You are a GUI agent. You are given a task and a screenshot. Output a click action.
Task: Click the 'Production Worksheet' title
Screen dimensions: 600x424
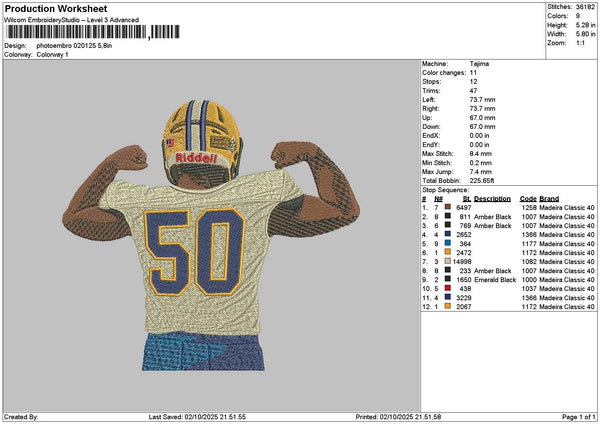coord(56,8)
